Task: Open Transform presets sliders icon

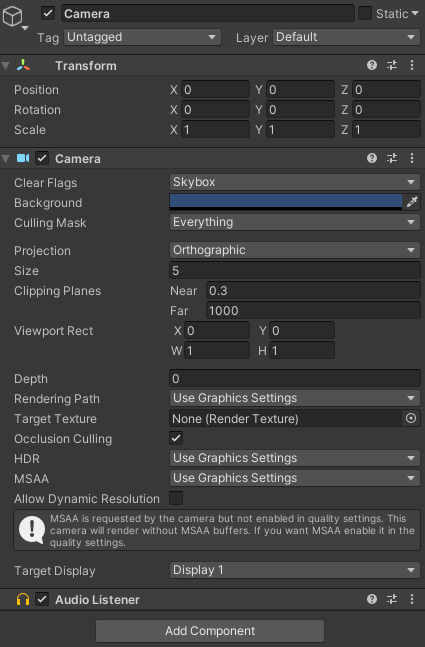Action: (x=392, y=65)
